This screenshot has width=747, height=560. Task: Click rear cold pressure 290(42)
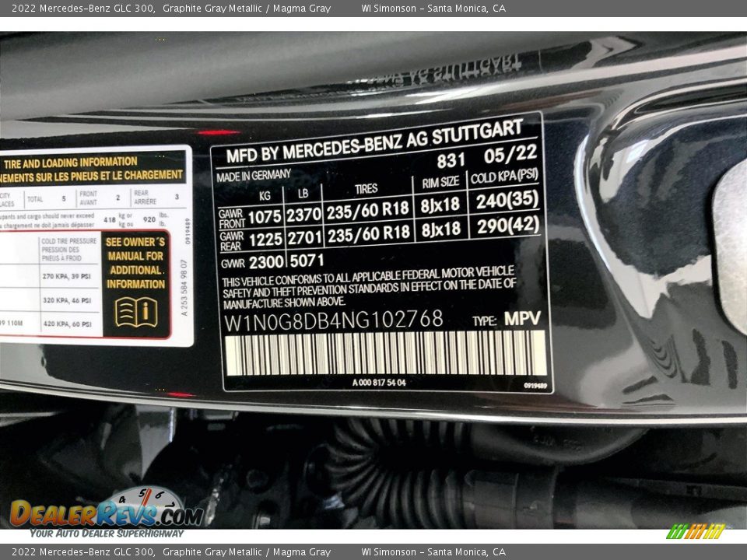508,226
